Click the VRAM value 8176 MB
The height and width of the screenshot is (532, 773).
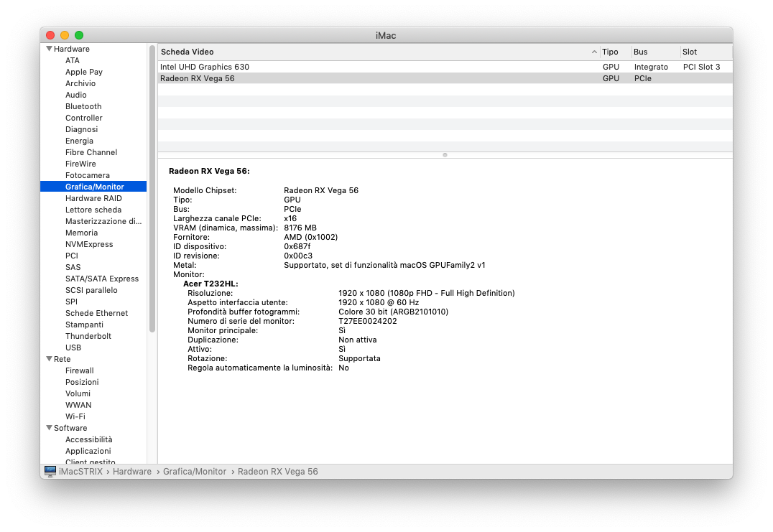click(x=300, y=228)
